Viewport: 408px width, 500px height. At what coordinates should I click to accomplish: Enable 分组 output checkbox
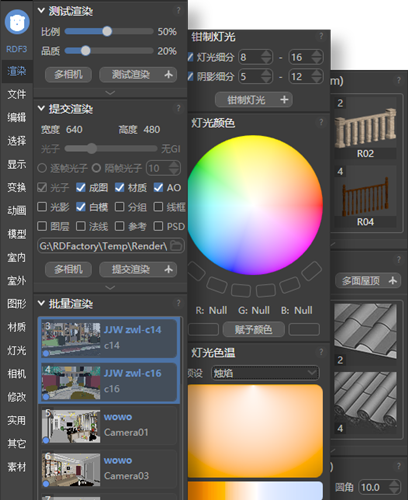pyautogui.click(x=120, y=207)
